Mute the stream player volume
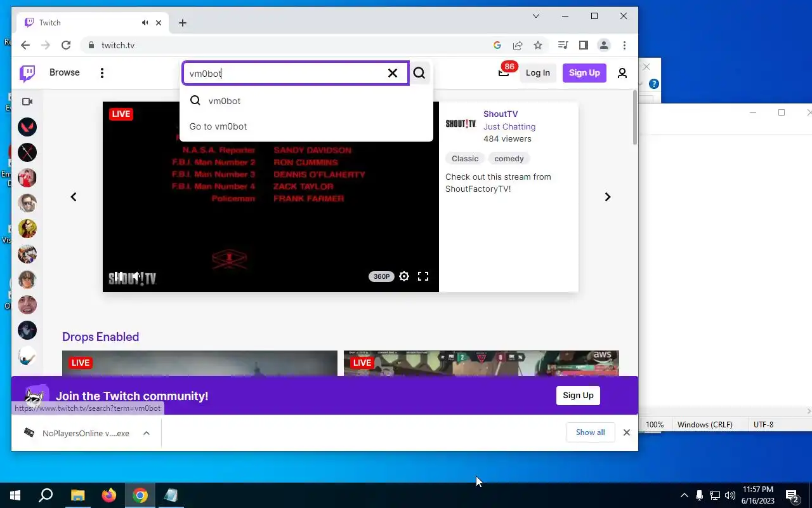 (x=136, y=276)
